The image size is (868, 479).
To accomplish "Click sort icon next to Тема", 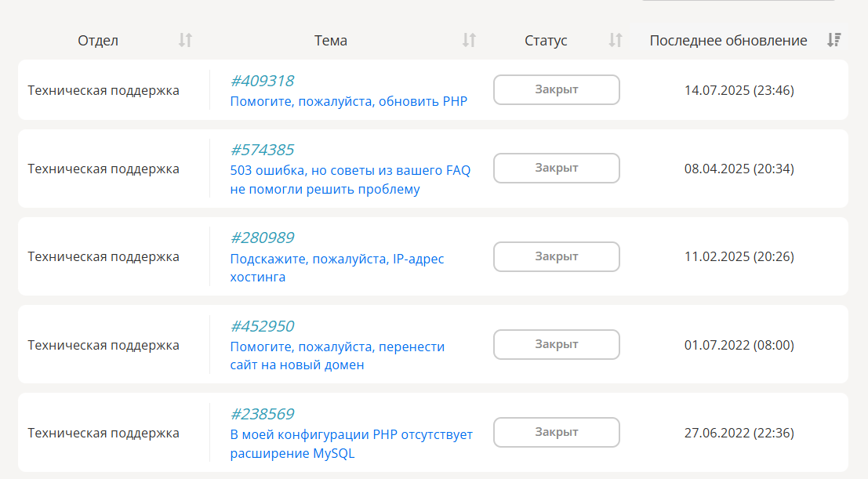I will 469,40.
